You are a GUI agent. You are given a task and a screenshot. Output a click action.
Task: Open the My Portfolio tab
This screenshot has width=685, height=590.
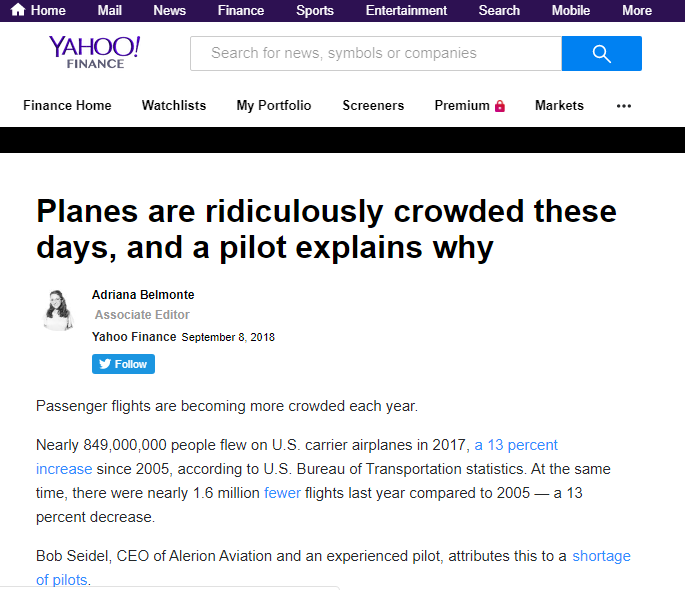pyautogui.click(x=274, y=106)
